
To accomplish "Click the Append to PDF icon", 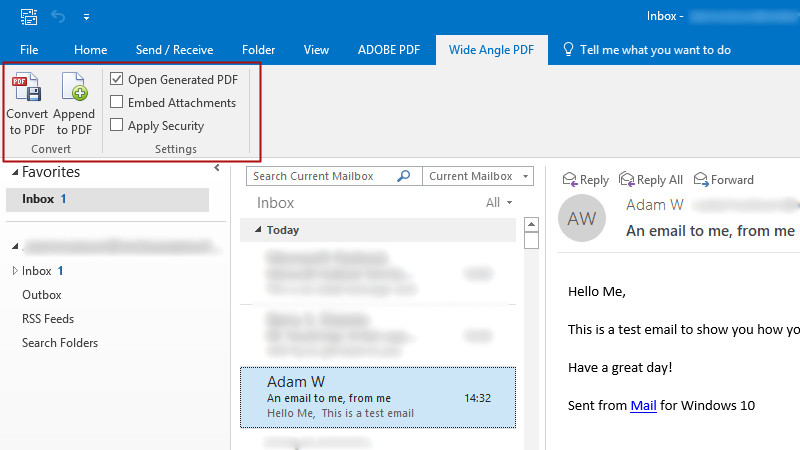I will [x=74, y=89].
